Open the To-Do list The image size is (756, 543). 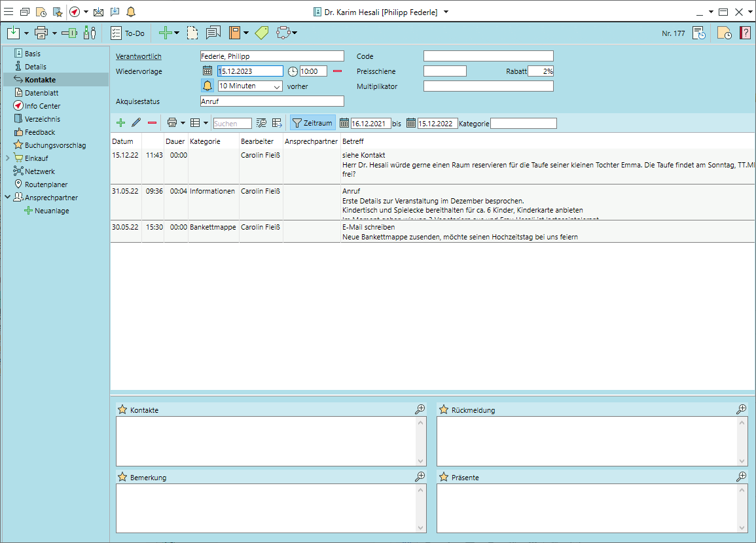128,33
